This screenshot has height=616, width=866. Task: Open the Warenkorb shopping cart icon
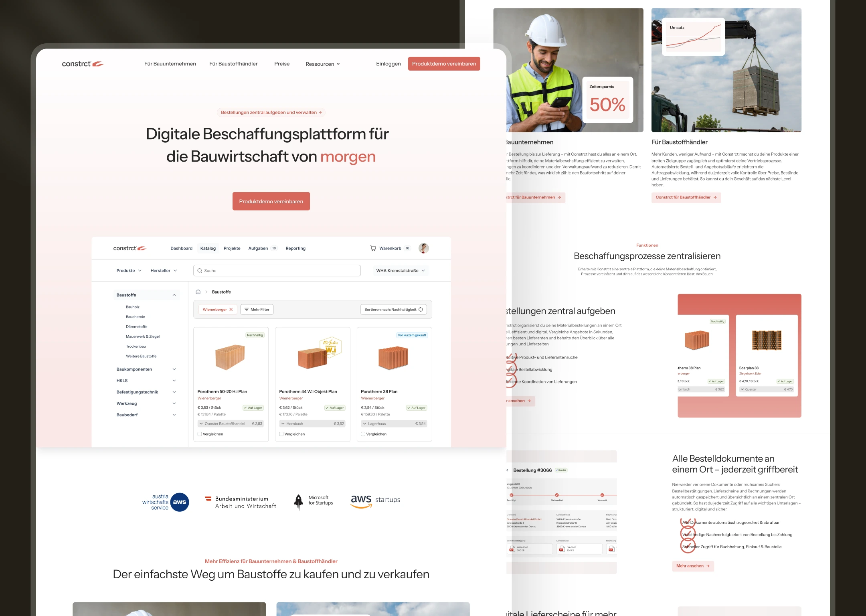tap(373, 248)
